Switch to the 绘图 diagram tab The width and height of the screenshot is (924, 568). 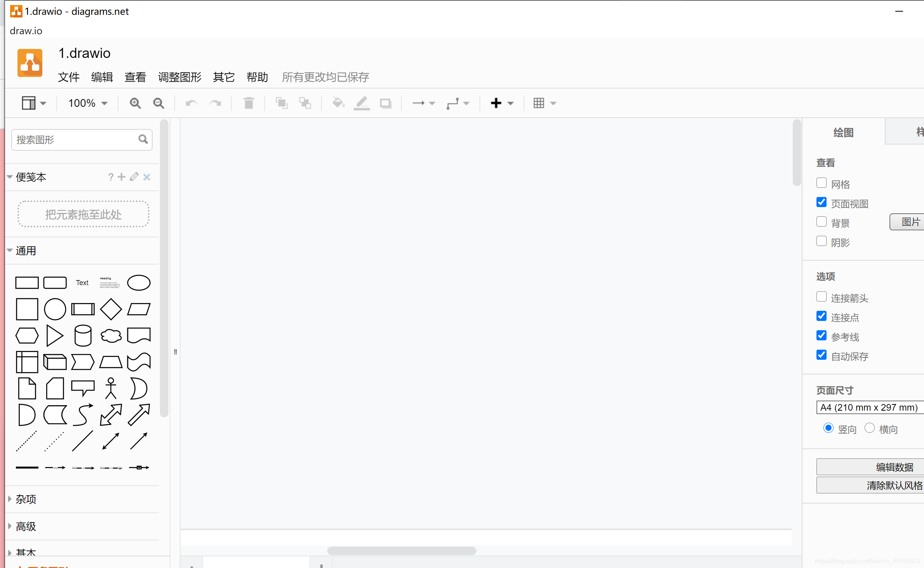pyautogui.click(x=843, y=132)
